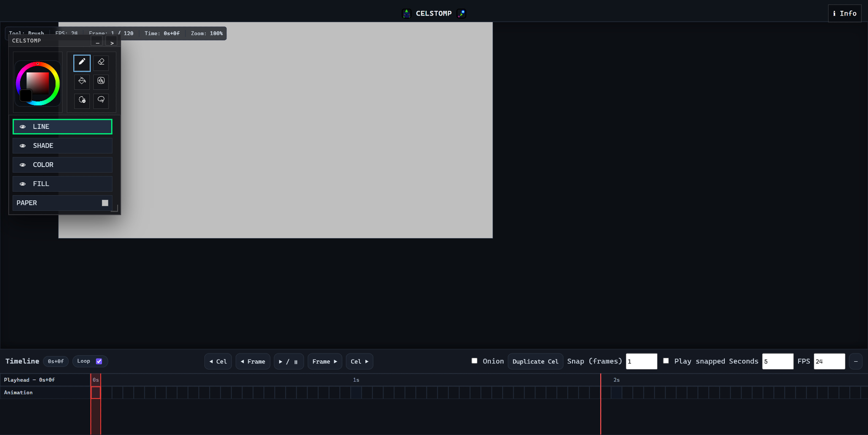The width and height of the screenshot is (868, 435).
Task: Hide the LINE layer with eye icon
Action: click(x=23, y=127)
